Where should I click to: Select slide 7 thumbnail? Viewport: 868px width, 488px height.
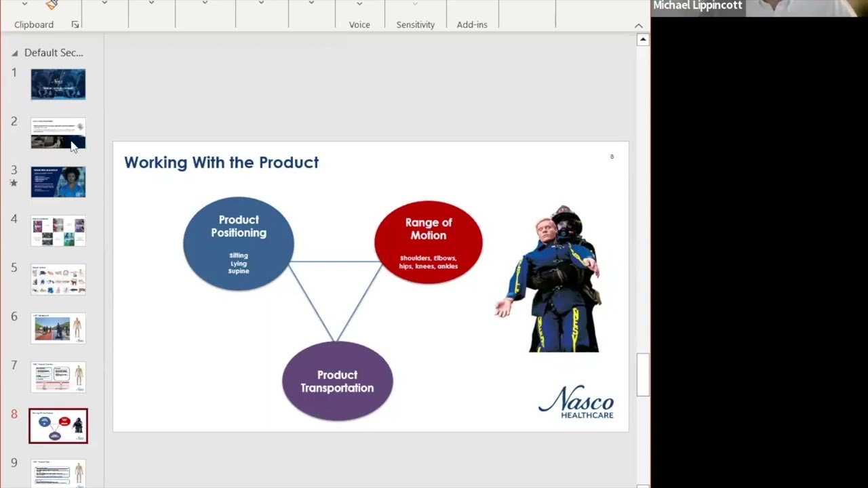point(58,377)
